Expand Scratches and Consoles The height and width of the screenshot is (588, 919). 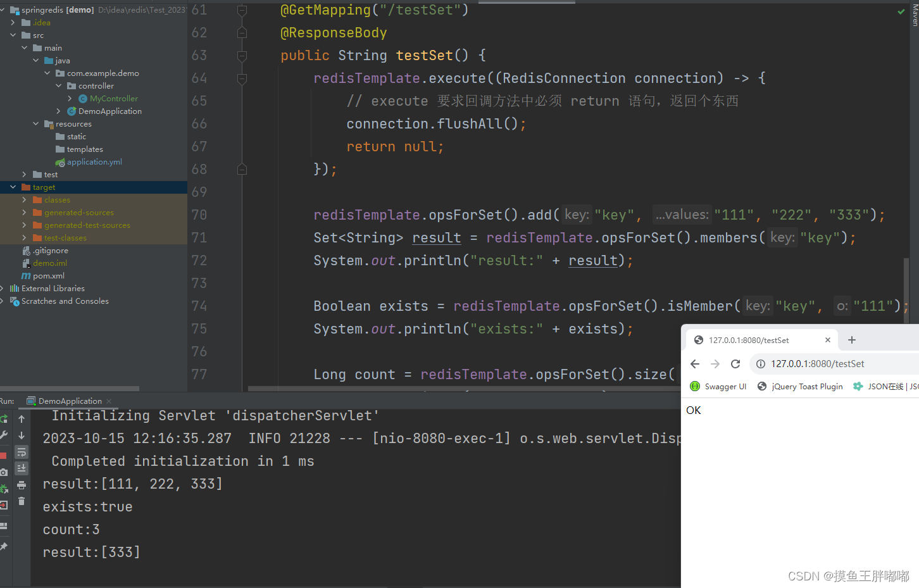3,301
